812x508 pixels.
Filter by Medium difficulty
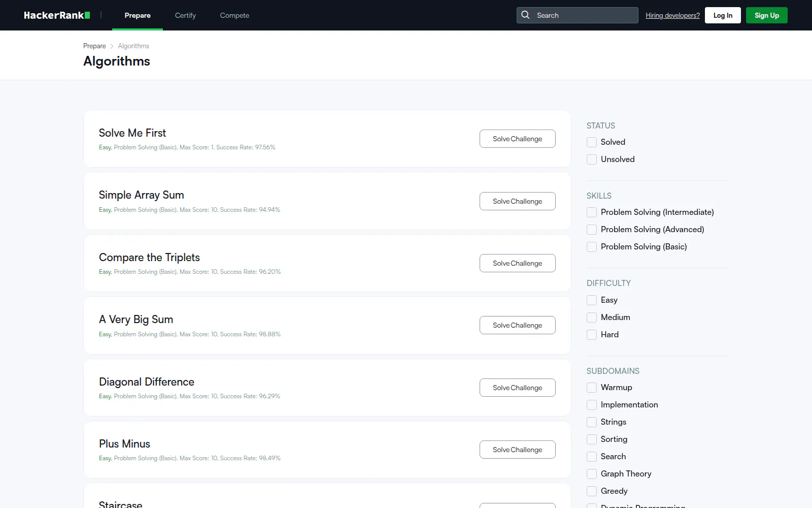[592, 317]
